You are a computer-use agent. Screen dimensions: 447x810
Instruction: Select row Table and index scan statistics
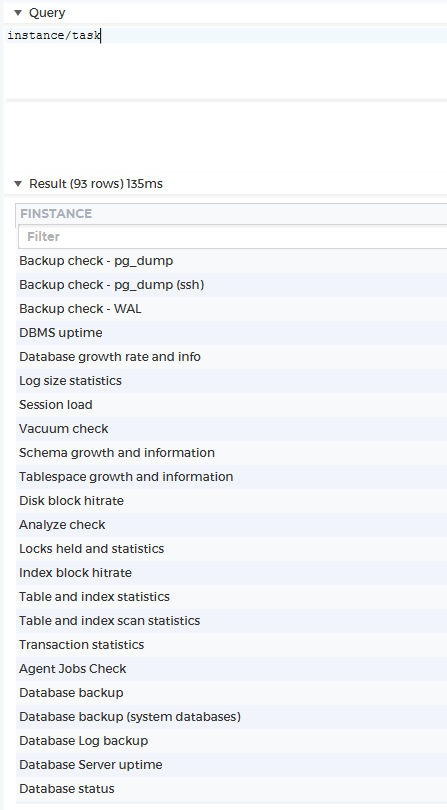pyautogui.click(x=232, y=621)
